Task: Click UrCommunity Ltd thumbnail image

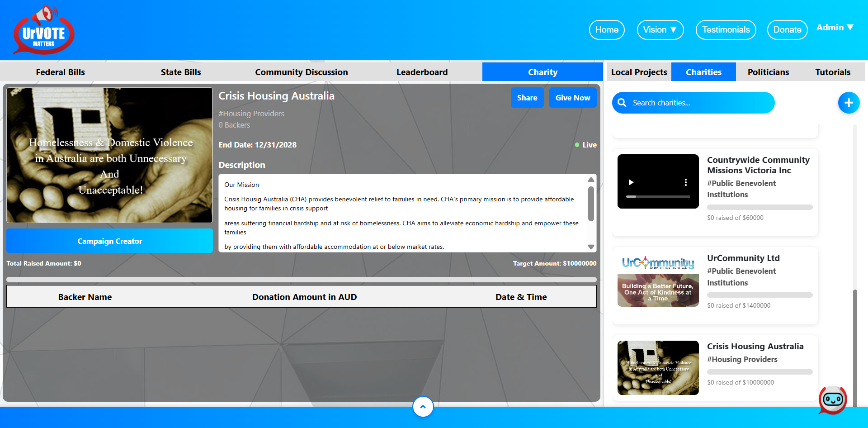Action: click(x=658, y=280)
